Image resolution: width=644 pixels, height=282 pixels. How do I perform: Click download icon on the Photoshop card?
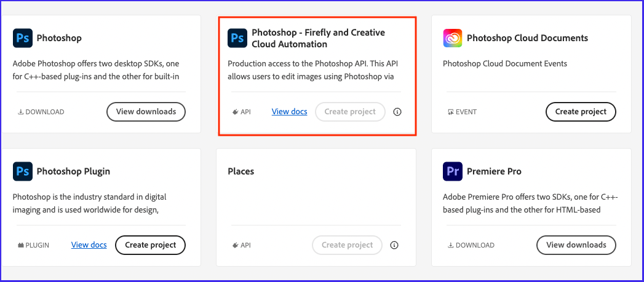tap(20, 112)
